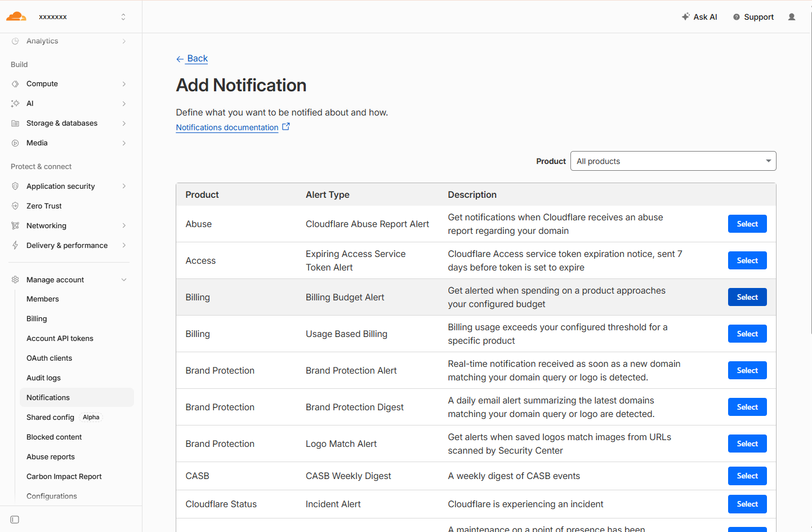
Task: Select Expiring Access Service Token Alert
Action: click(747, 260)
